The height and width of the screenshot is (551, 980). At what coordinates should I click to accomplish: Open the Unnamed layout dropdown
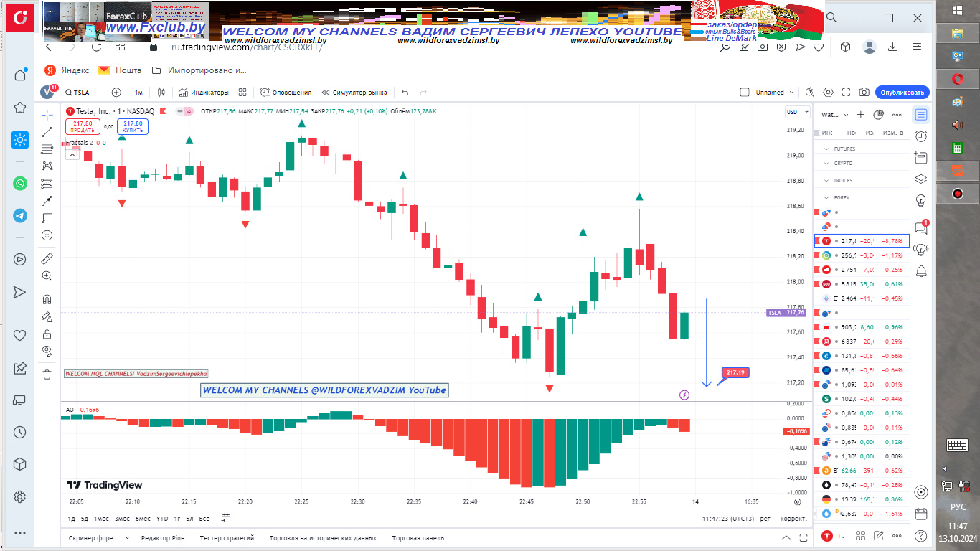776,93
